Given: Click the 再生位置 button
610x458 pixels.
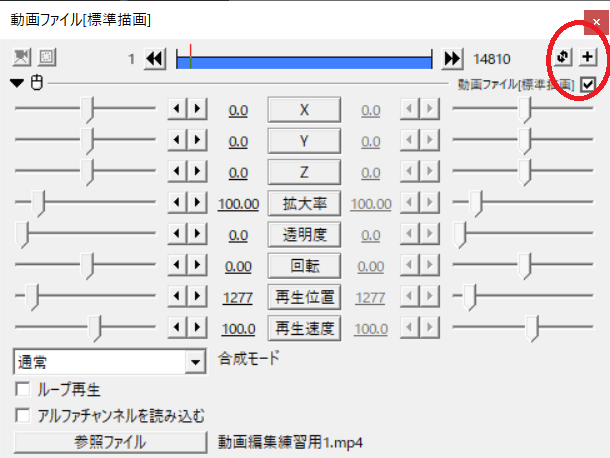Looking at the screenshot, I should pos(304,297).
